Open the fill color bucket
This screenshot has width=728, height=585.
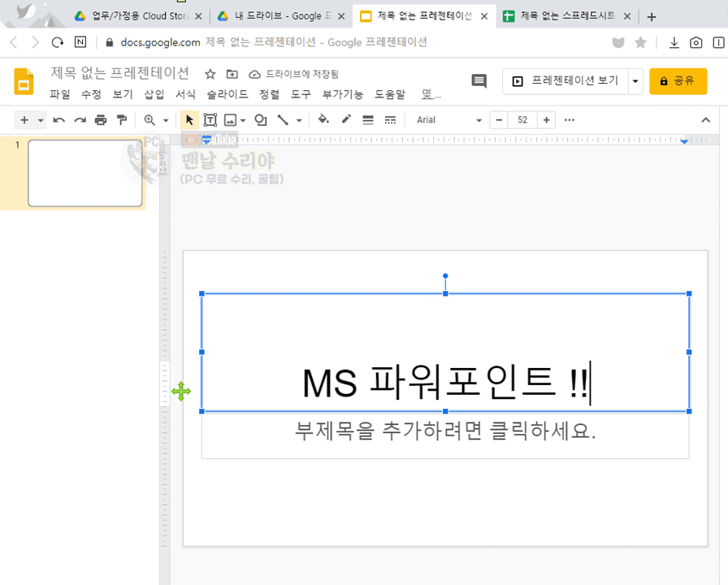click(323, 119)
